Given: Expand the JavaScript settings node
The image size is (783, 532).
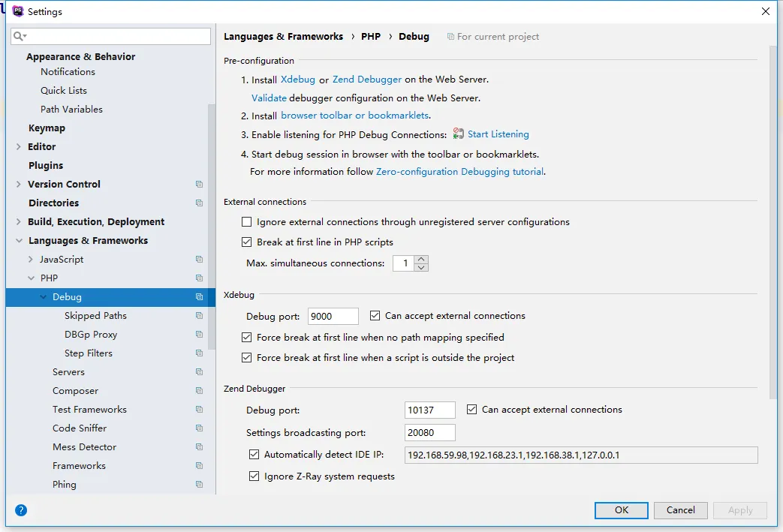Looking at the screenshot, I should [31, 260].
